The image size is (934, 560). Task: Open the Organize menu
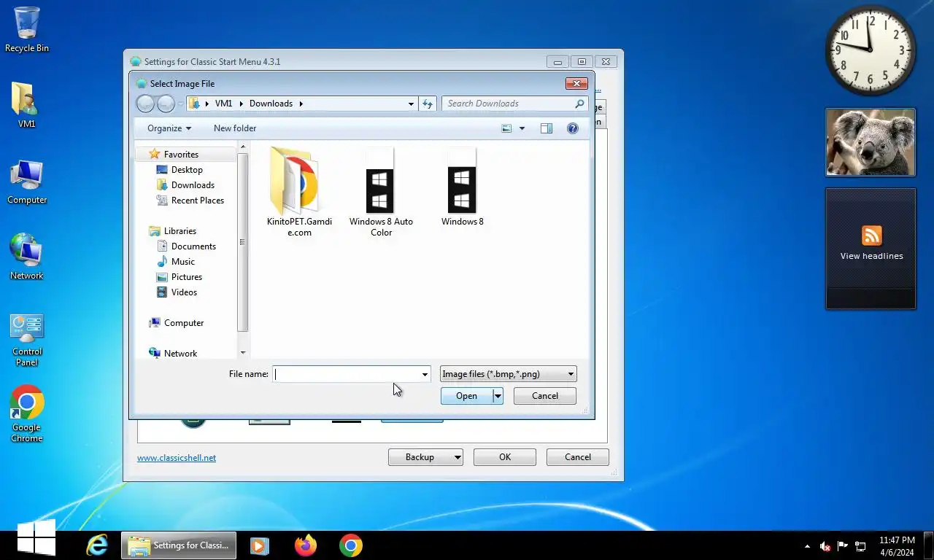[x=169, y=128]
